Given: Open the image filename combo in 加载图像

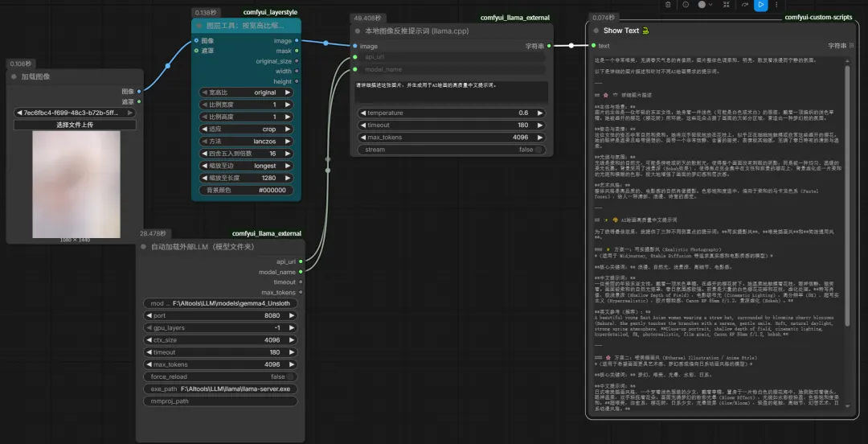Looking at the screenshot, I should tap(75, 113).
